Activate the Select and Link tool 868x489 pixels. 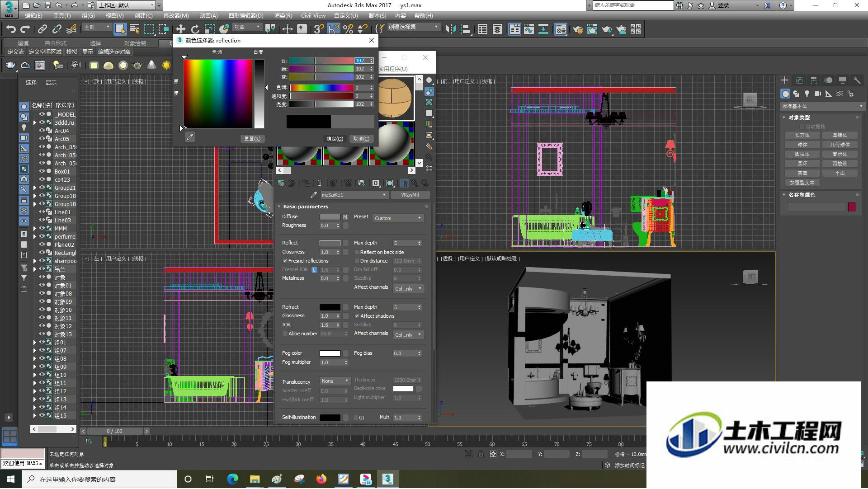coord(42,29)
